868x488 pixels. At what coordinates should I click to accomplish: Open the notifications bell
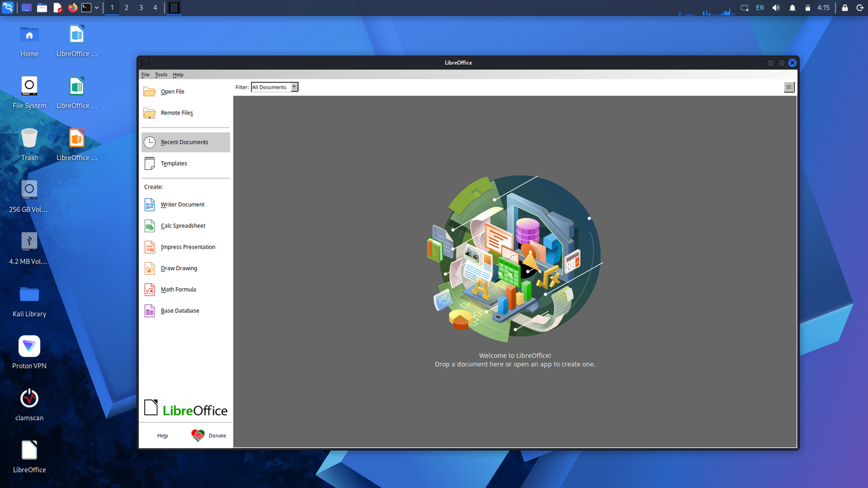pos(792,8)
